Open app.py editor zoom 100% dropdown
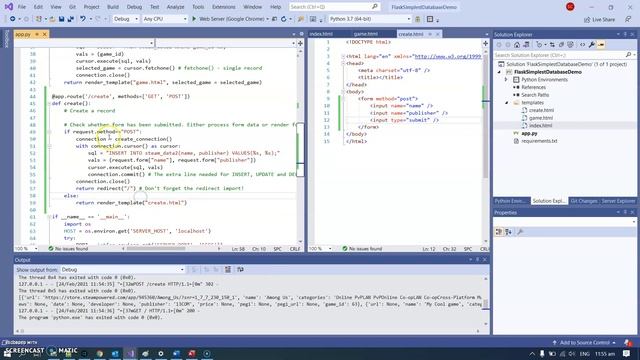 pyautogui.click(x=26, y=249)
